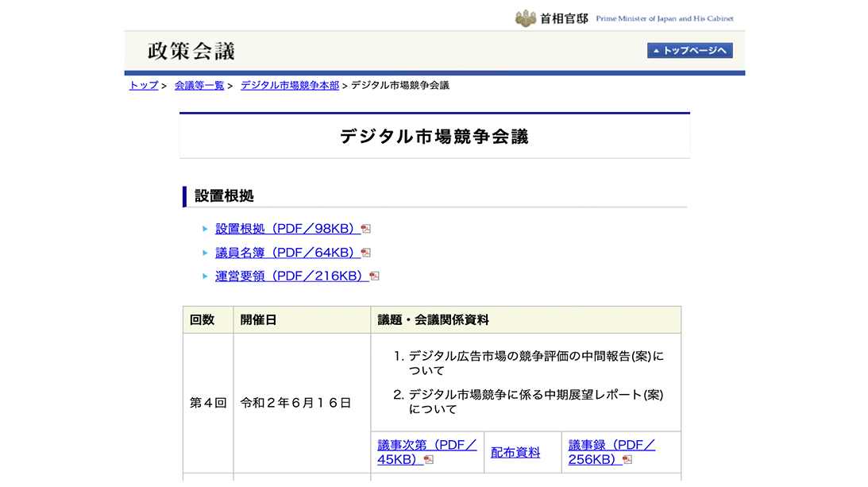868x487 pixels.
Task: Click the blue arrow bullet before 設置根拠
Action: [x=206, y=229]
